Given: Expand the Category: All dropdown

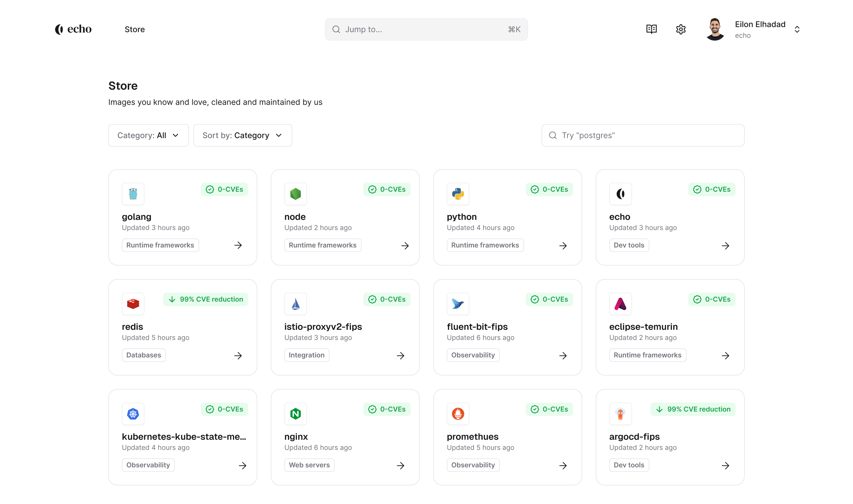Looking at the screenshot, I should click(148, 135).
